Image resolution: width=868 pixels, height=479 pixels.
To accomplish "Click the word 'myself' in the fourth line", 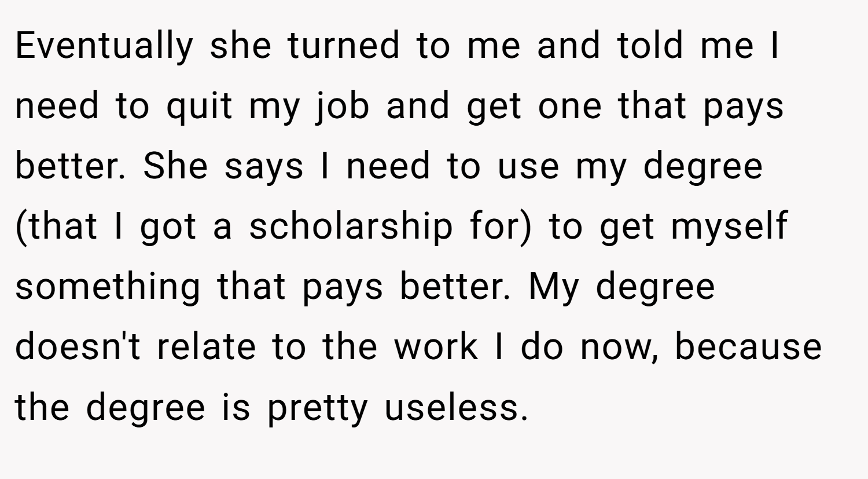I will [729, 226].
